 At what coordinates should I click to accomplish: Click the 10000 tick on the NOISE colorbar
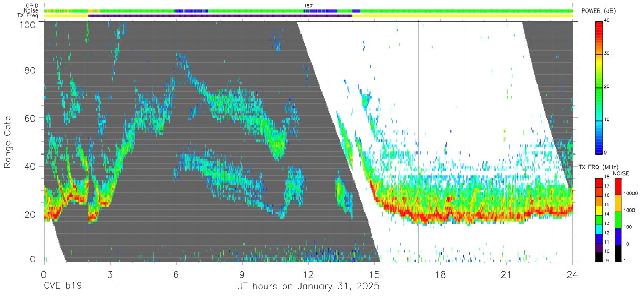(x=630, y=193)
